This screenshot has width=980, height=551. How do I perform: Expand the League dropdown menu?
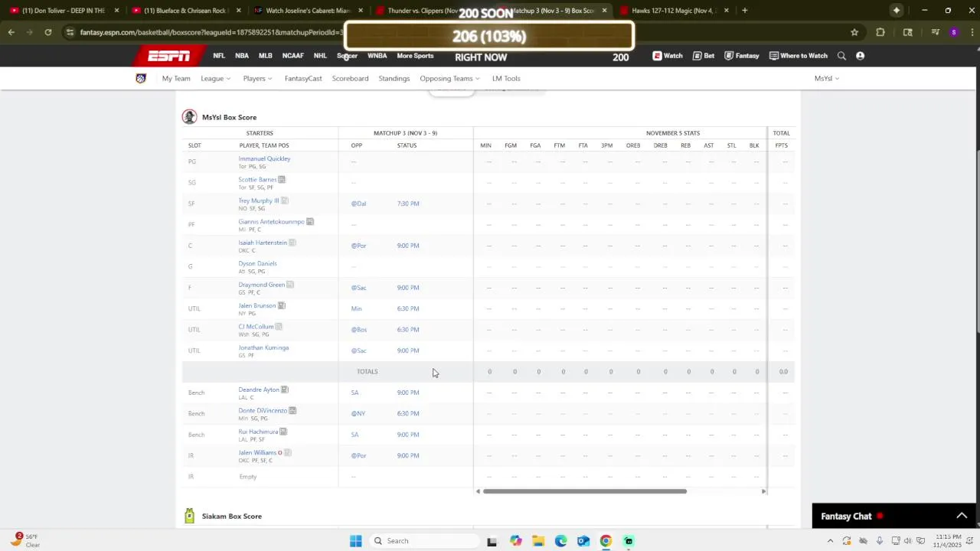pyautogui.click(x=215, y=78)
